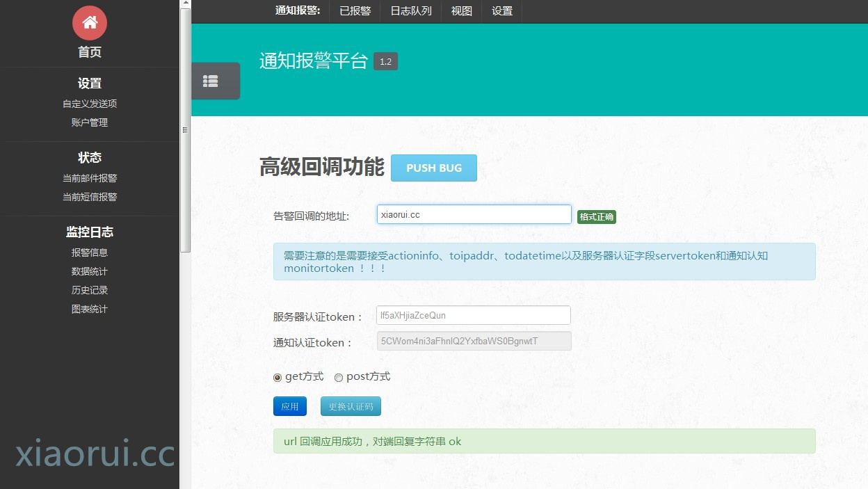Go to 账户管理 in sidebar
The width and height of the screenshot is (868, 489).
[x=90, y=122]
